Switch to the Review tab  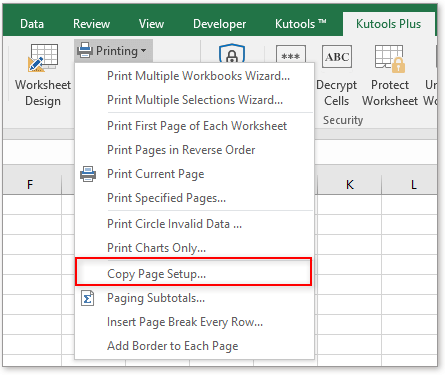[91, 24]
